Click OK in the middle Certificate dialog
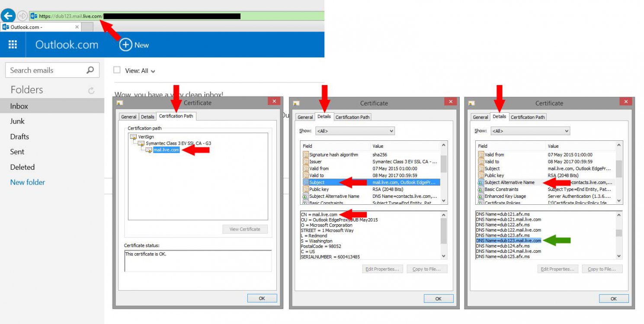Viewport: 644px width, 324px height. coord(438,299)
